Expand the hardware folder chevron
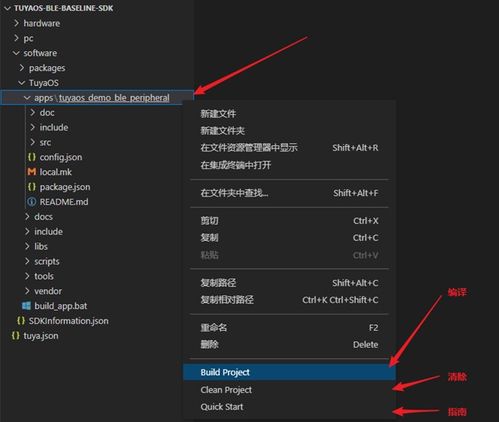Screen dimensions: 499x422 (16, 23)
